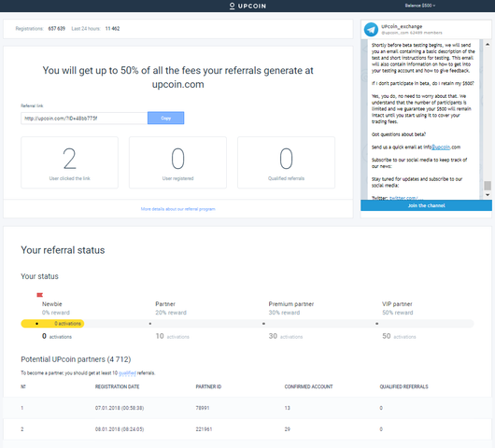The height and width of the screenshot is (448, 495).
Task: Copy the referral link
Action: (x=165, y=118)
